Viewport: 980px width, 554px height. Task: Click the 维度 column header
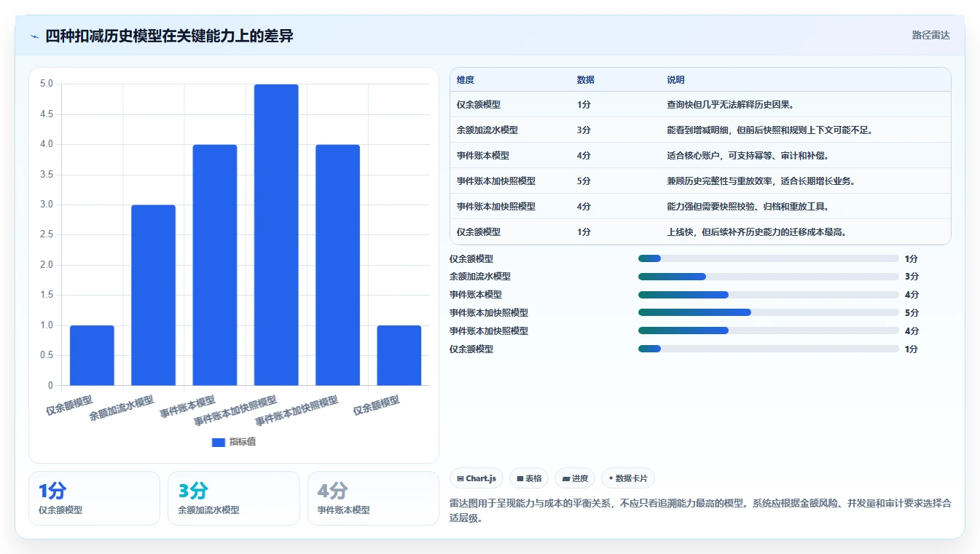coord(466,80)
